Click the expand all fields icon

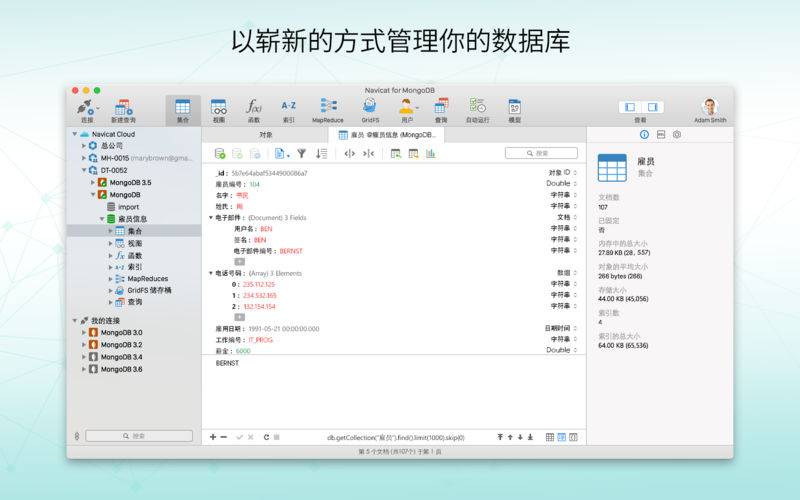349,153
